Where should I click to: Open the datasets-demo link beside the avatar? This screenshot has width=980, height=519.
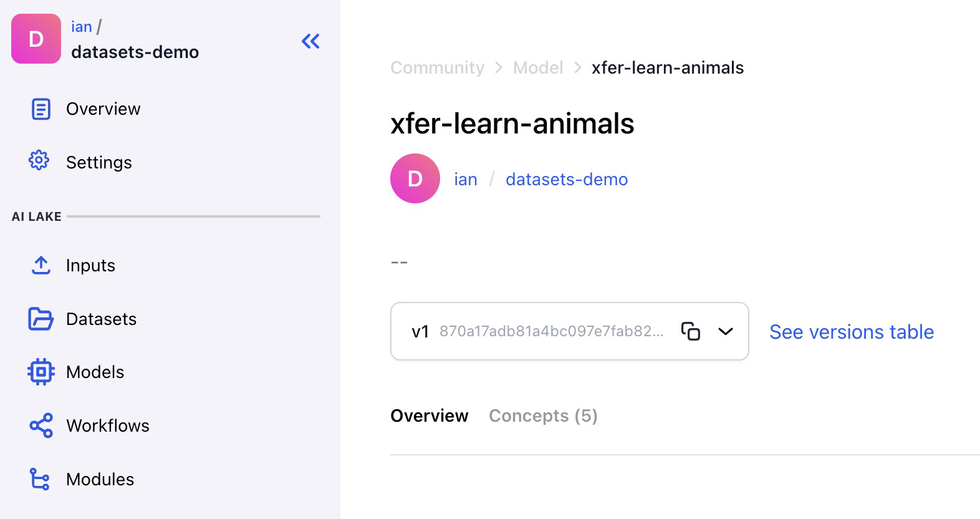point(566,180)
